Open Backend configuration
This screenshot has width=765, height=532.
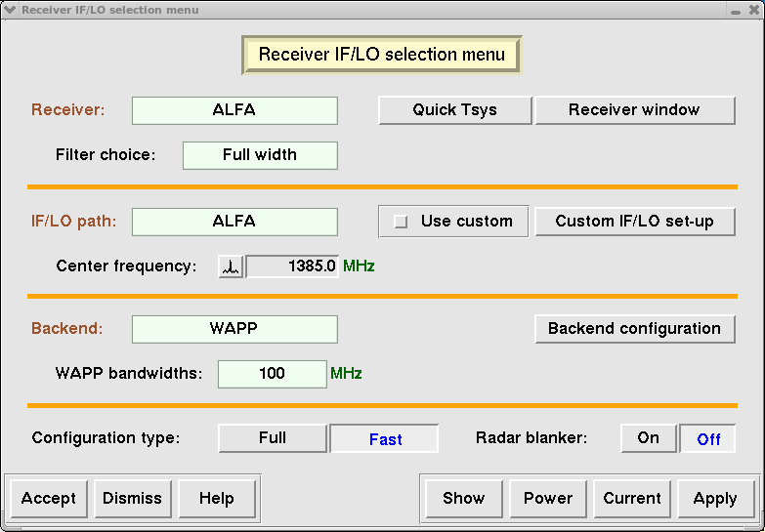click(x=634, y=329)
